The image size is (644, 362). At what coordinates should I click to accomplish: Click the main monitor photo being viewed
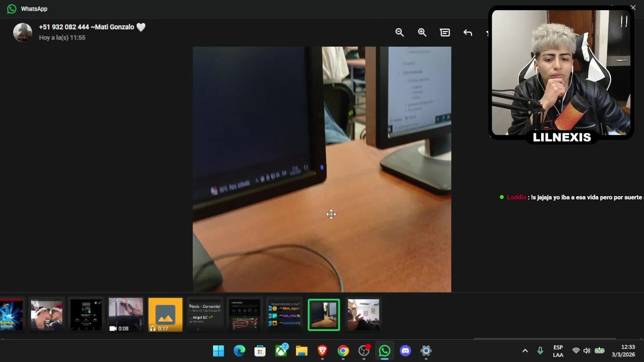pos(322,169)
